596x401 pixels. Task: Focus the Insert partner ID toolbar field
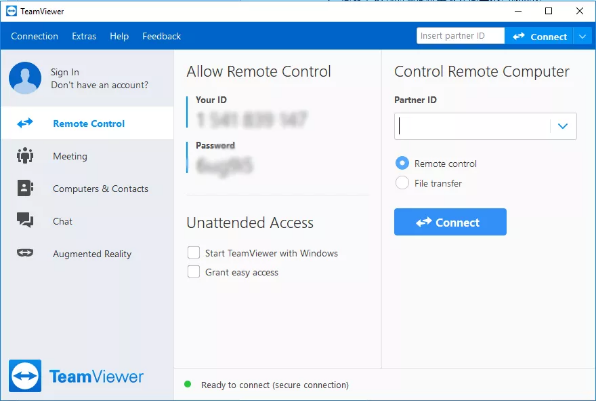(x=460, y=36)
